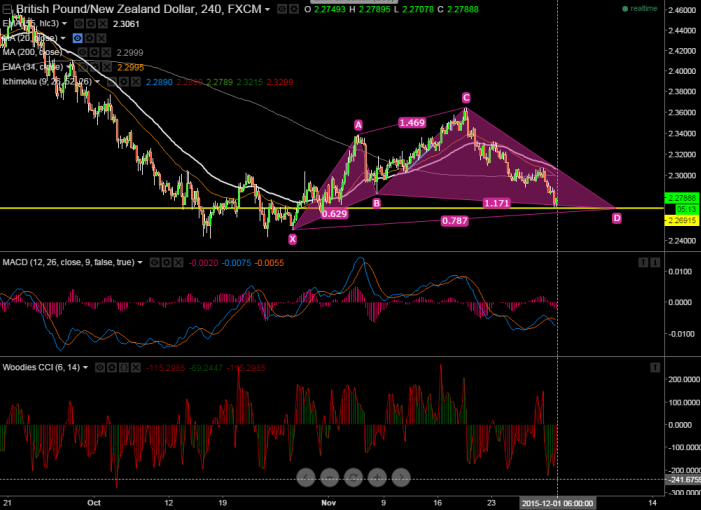Open settings gear for MA (200, close)
Image resolution: width=701 pixels, height=510 pixels.
pyautogui.click(x=94, y=53)
